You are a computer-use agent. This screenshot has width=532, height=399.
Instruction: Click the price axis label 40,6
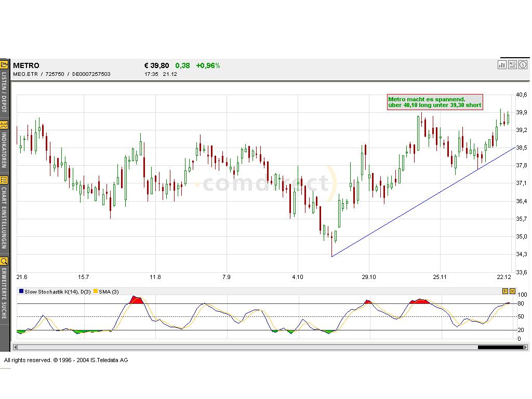522,95
